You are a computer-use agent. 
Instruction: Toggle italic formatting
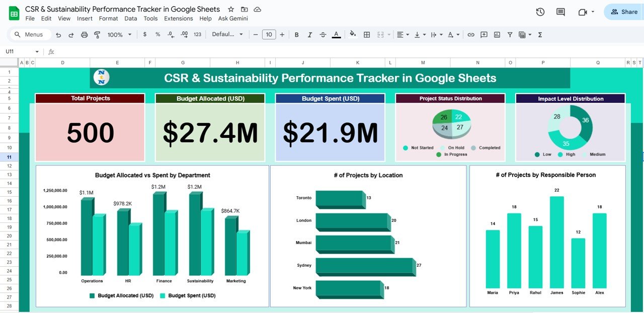pos(309,34)
